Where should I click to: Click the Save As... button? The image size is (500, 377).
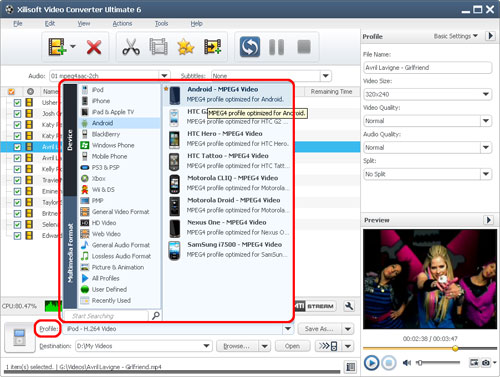coord(319,329)
